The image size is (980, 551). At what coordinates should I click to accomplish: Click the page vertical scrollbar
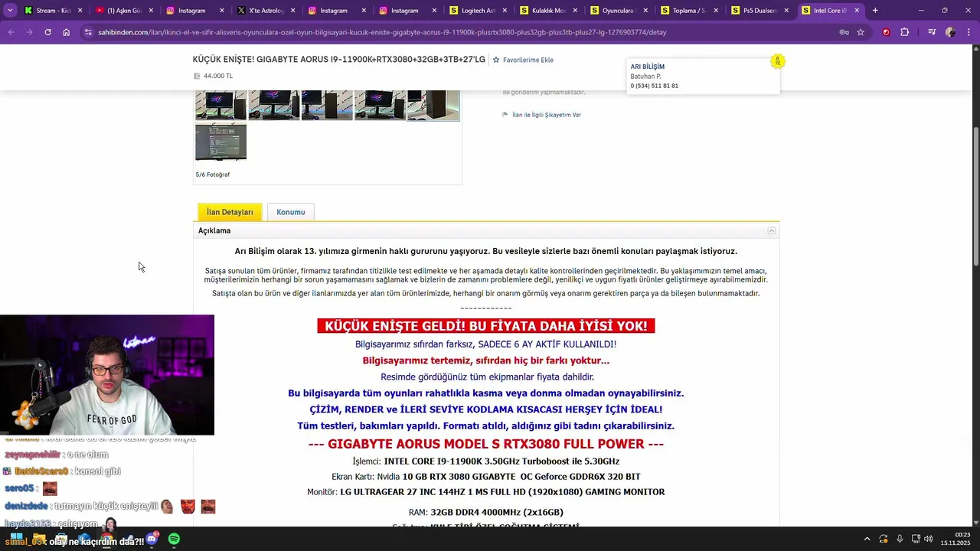coord(975,195)
